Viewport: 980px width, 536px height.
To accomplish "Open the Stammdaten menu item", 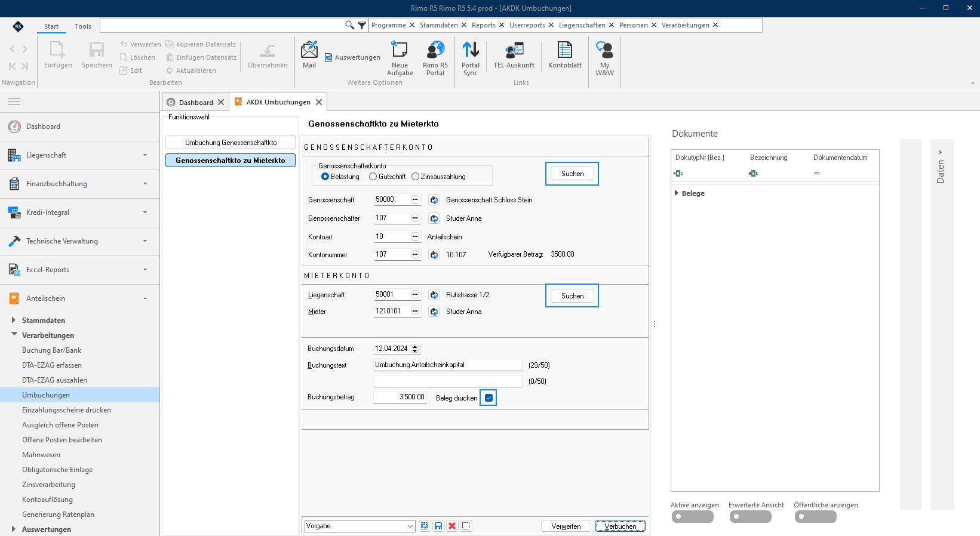I will pos(439,25).
